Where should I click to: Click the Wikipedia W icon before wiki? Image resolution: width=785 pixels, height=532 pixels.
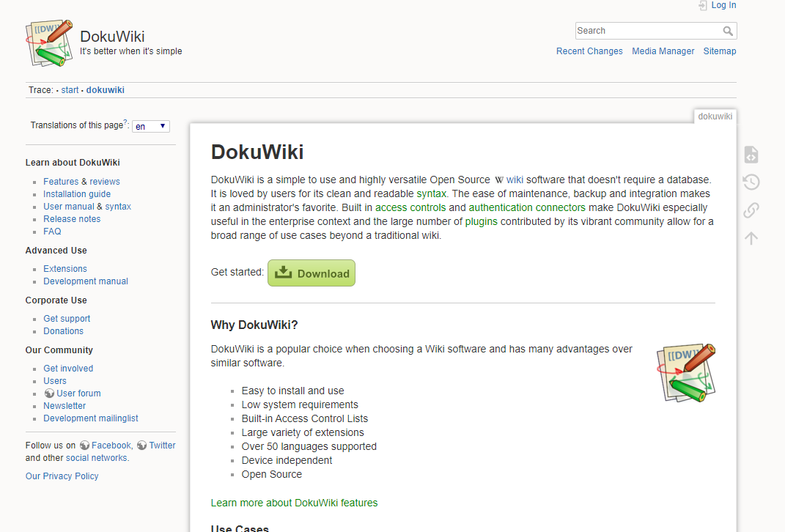click(x=499, y=180)
